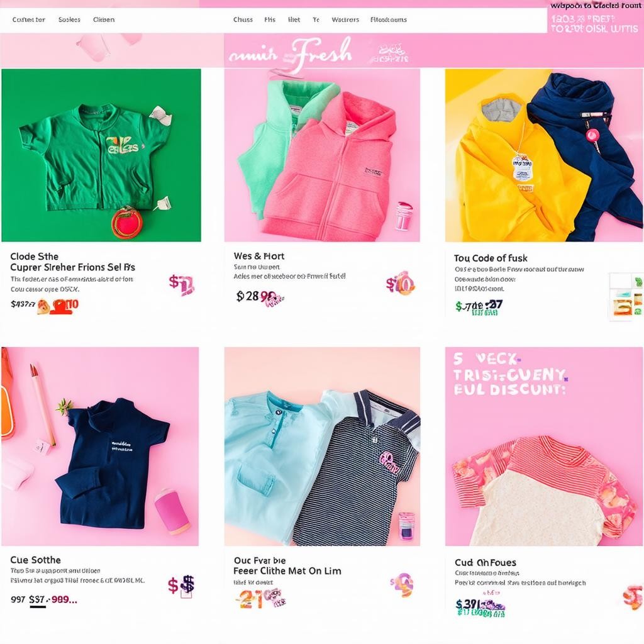
Task: View the striped polo shirts product image
Action: (x=322, y=447)
